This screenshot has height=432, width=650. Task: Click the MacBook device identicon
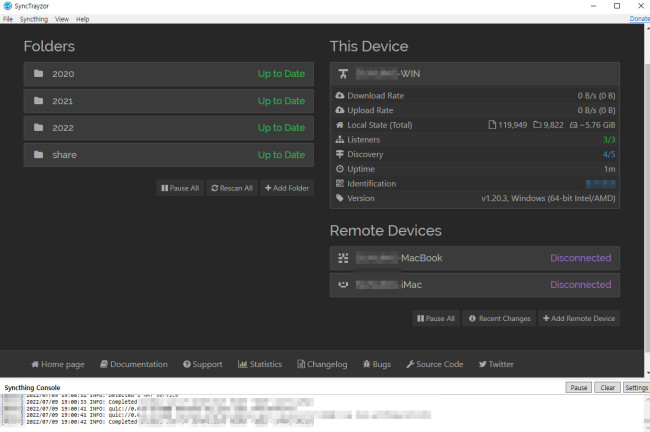tap(343, 258)
